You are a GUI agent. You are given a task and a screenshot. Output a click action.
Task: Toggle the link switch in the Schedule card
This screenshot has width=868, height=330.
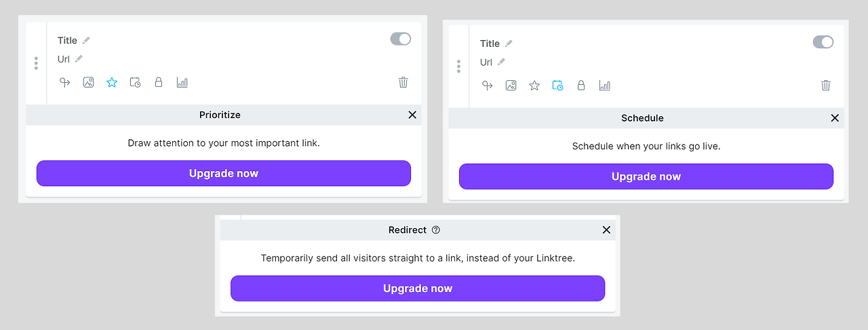point(823,42)
